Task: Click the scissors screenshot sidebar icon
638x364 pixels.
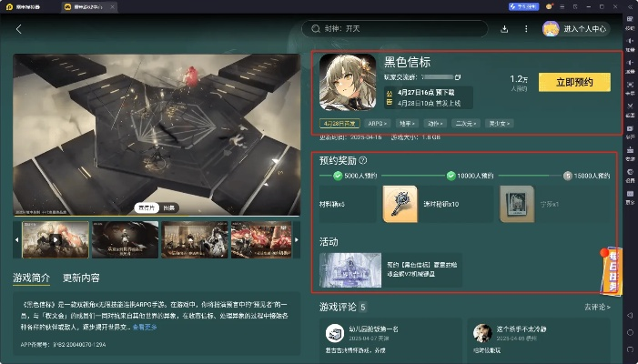Action: 630,108
